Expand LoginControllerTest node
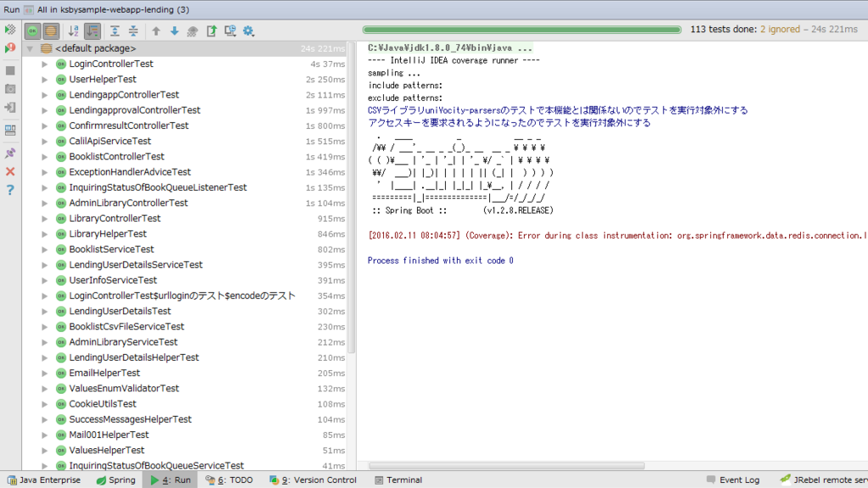 click(44, 64)
